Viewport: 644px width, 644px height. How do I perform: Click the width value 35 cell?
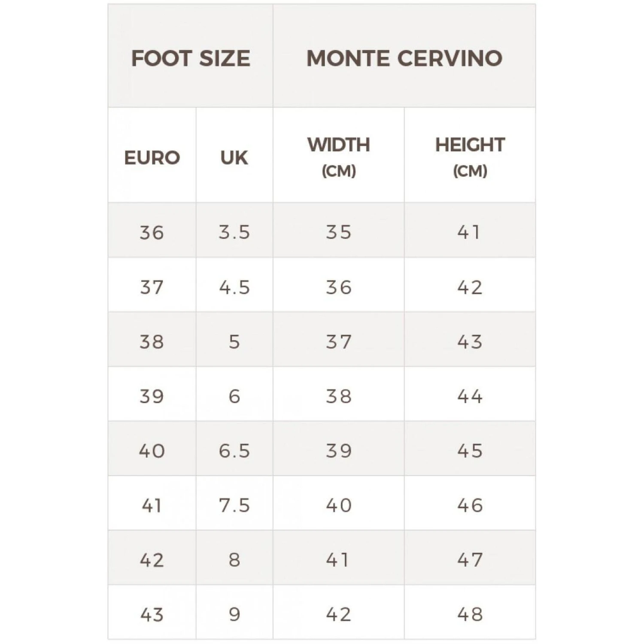338,232
